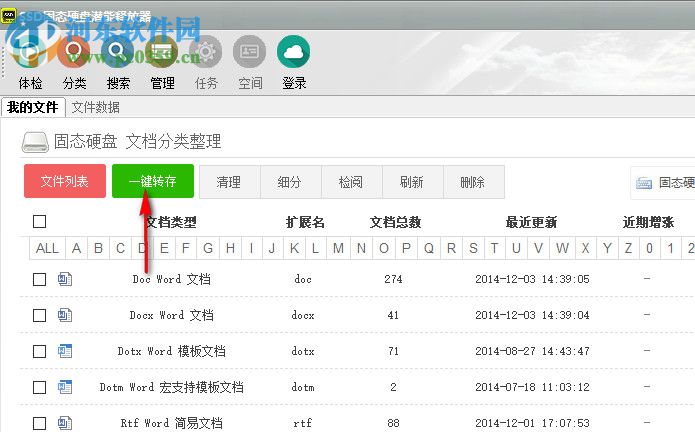Click the solid-state drive icon beside heading
This screenshot has height=432, width=695.
click(35, 142)
